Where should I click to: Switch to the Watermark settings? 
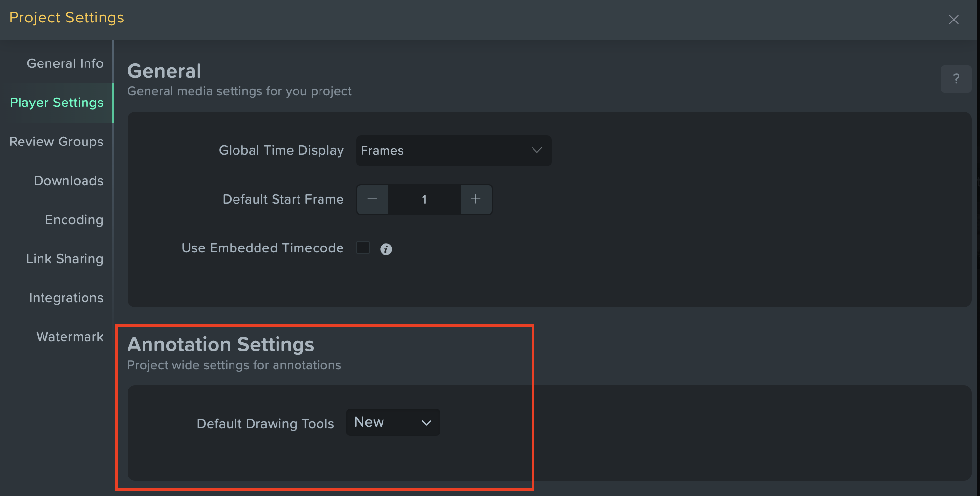(x=69, y=336)
